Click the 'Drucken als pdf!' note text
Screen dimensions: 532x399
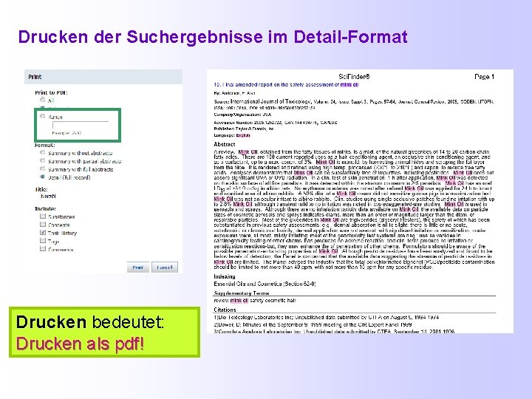[80, 344]
